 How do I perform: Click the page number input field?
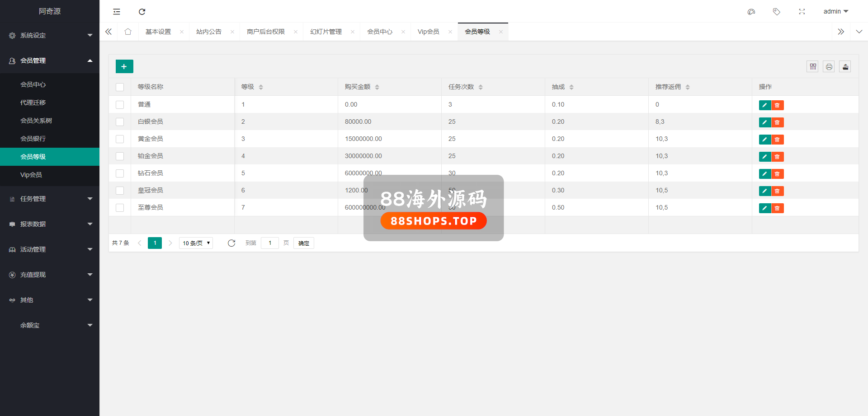point(270,243)
